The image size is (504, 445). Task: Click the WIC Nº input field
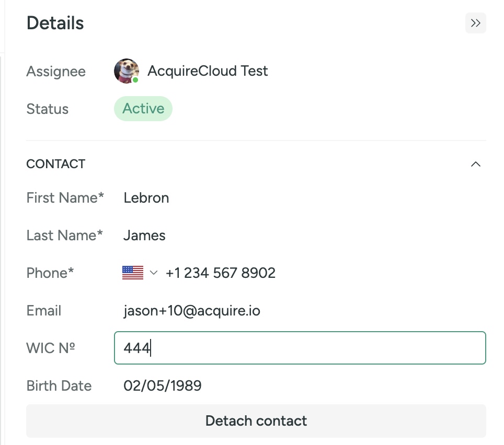[x=300, y=348]
